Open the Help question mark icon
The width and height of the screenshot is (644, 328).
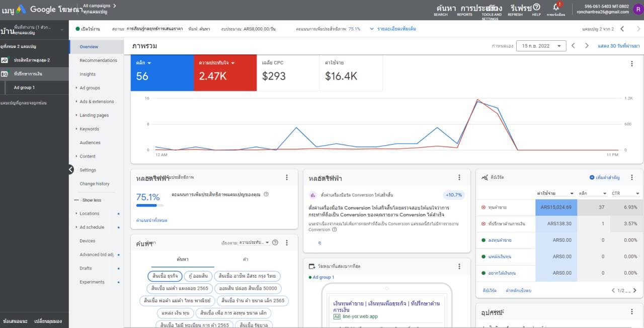536,7
